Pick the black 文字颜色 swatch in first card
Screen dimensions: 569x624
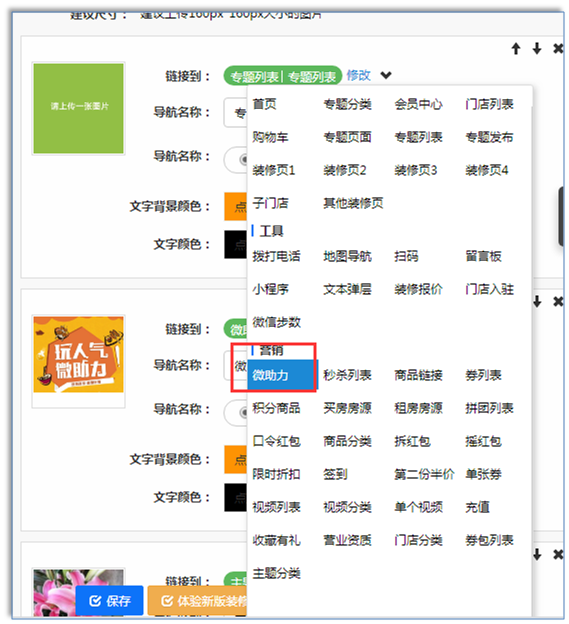(x=236, y=244)
